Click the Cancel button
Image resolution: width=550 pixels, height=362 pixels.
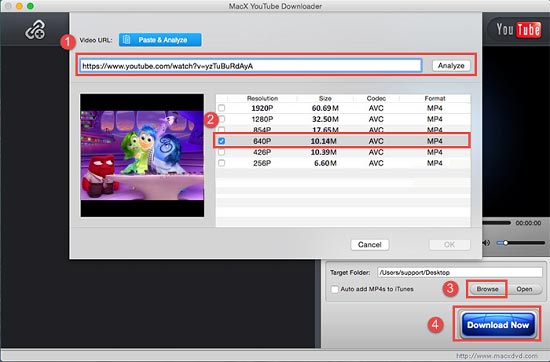point(370,244)
